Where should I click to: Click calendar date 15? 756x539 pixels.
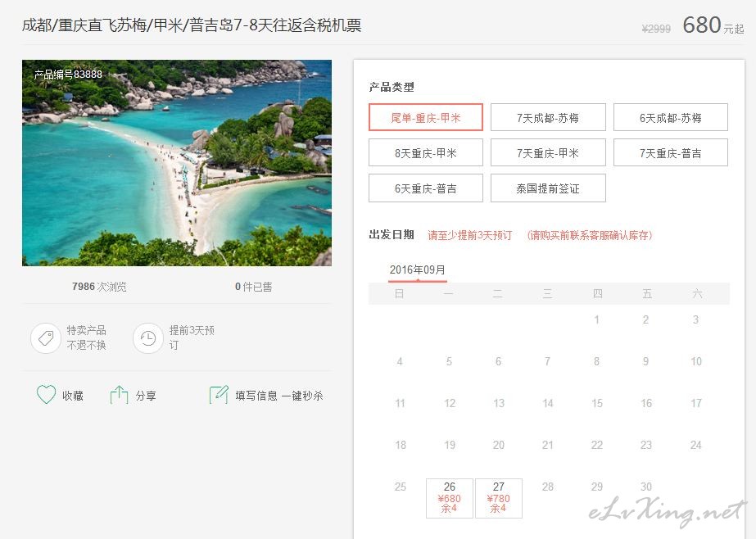[597, 403]
